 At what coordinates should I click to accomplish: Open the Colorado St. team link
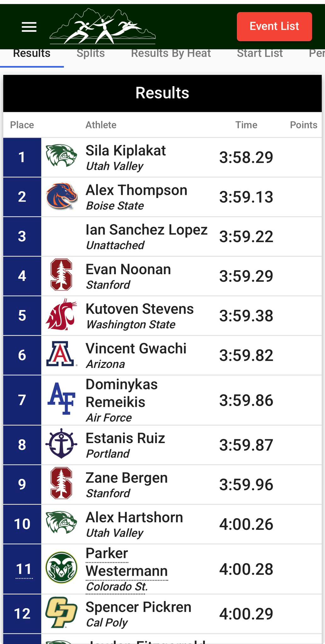(117, 587)
